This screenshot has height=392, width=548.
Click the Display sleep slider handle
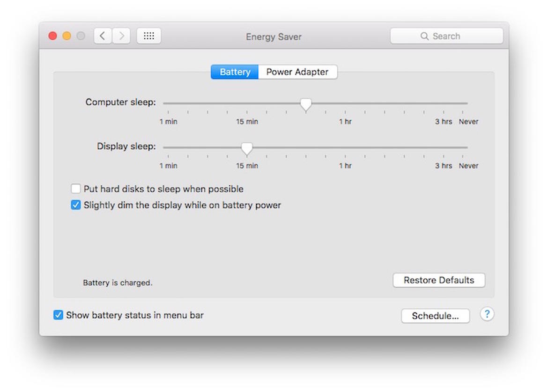(x=247, y=148)
